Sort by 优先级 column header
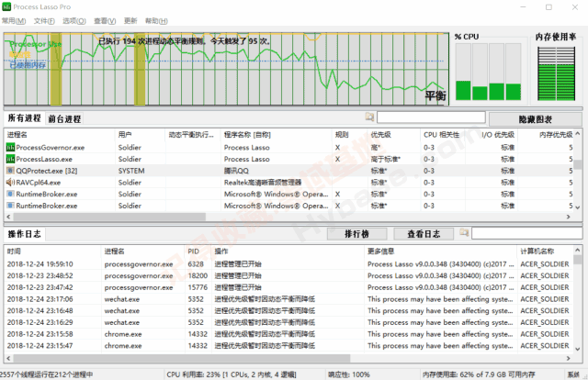This screenshot has width=588, height=380. (393, 135)
